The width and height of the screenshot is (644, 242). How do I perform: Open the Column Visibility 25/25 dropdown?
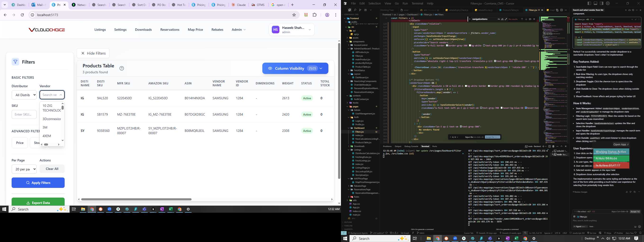tap(295, 68)
